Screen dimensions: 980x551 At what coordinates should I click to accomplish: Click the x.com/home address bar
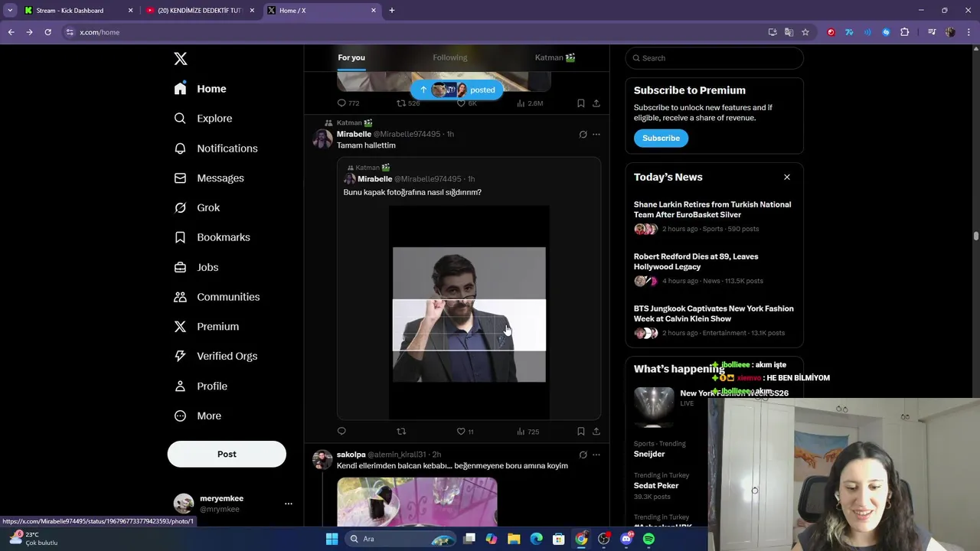click(413, 32)
